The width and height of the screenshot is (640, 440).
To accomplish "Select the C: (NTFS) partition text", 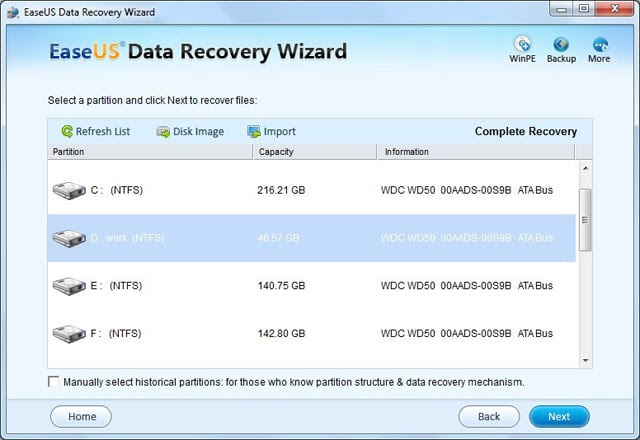I will click(x=117, y=190).
